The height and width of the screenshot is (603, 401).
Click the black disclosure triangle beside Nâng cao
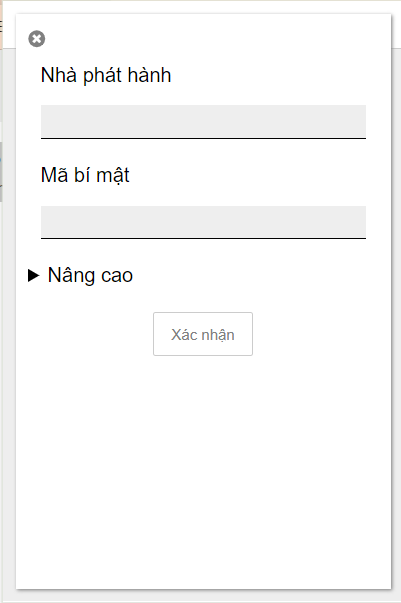pyautogui.click(x=34, y=275)
